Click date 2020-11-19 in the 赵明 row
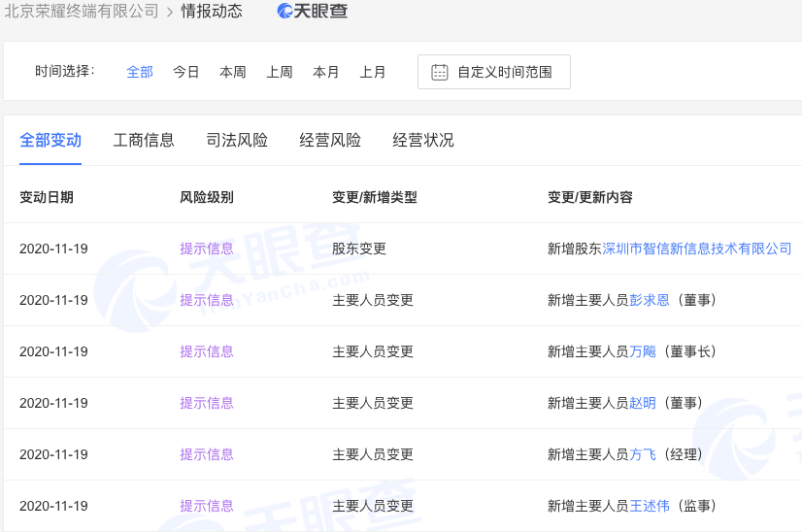This screenshot has height=532, width=802. click(53, 403)
